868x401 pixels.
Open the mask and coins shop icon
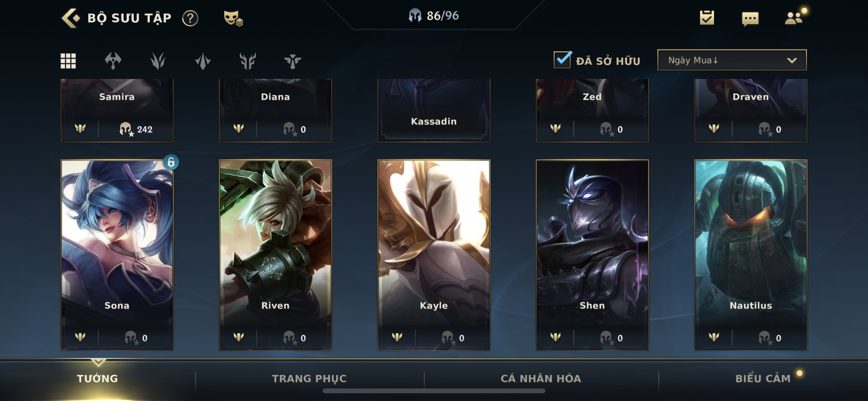pyautogui.click(x=233, y=18)
